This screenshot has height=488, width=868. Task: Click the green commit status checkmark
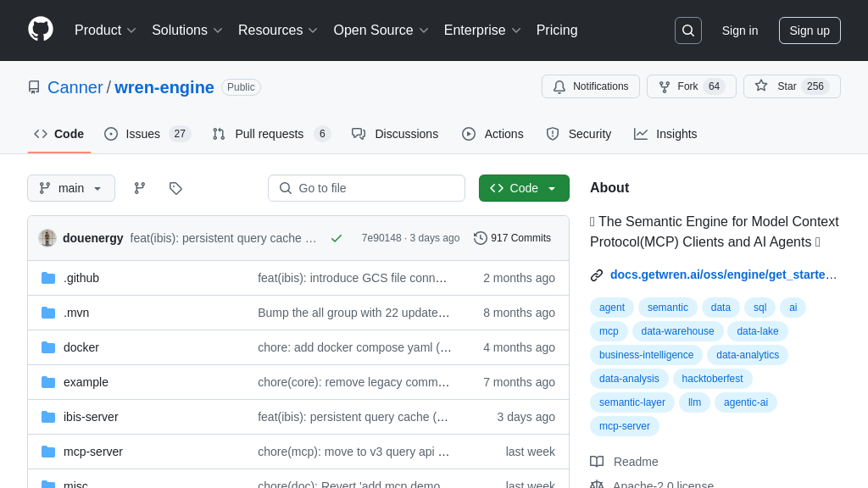pos(337,238)
